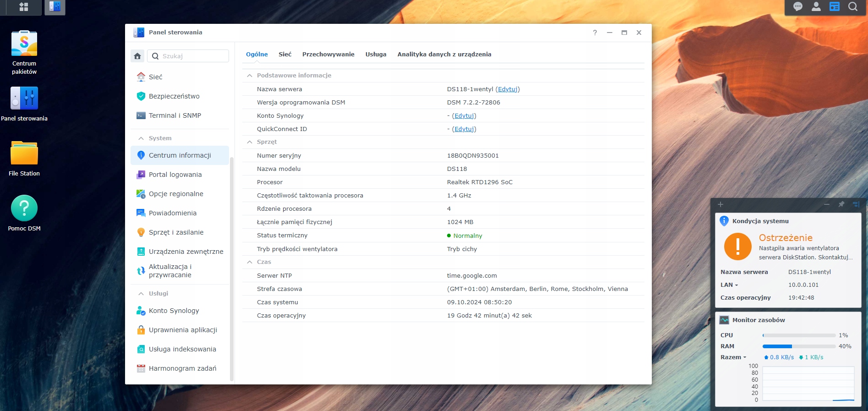Click Edytuj link for Nazwa serwera
This screenshot has width=868, height=411.
[508, 89]
